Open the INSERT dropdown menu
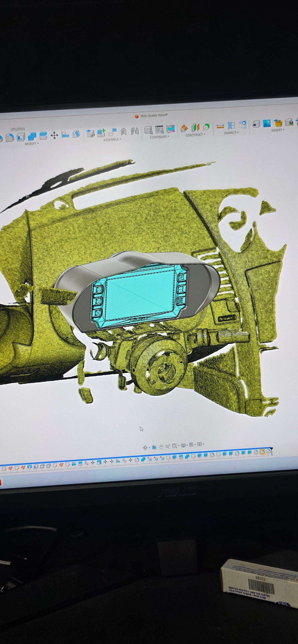Viewport: 298px width, 644px height. click(x=277, y=130)
